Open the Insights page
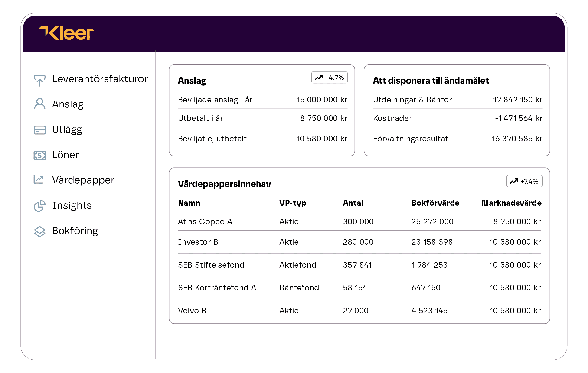The height and width of the screenshot is (373, 588). click(72, 206)
